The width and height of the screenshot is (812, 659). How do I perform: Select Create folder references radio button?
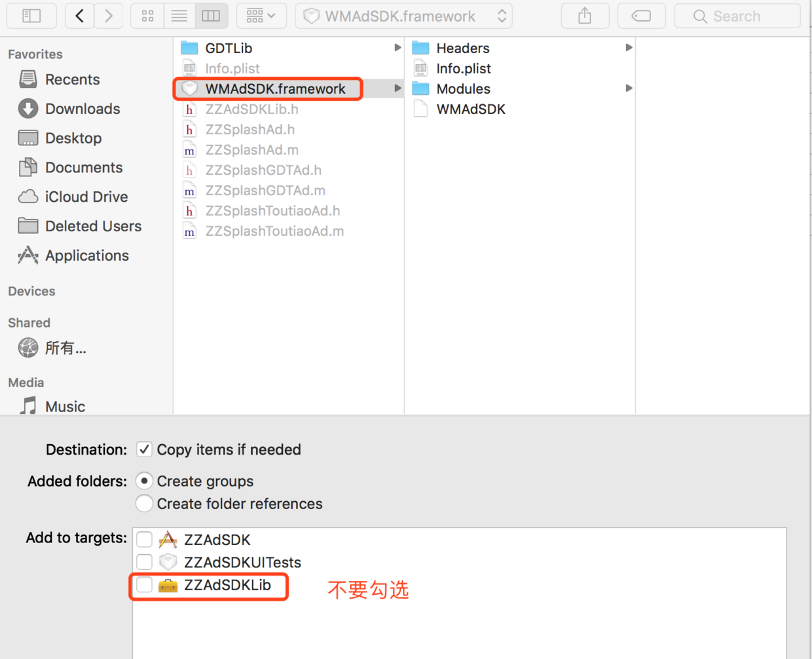(x=144, y=504)
